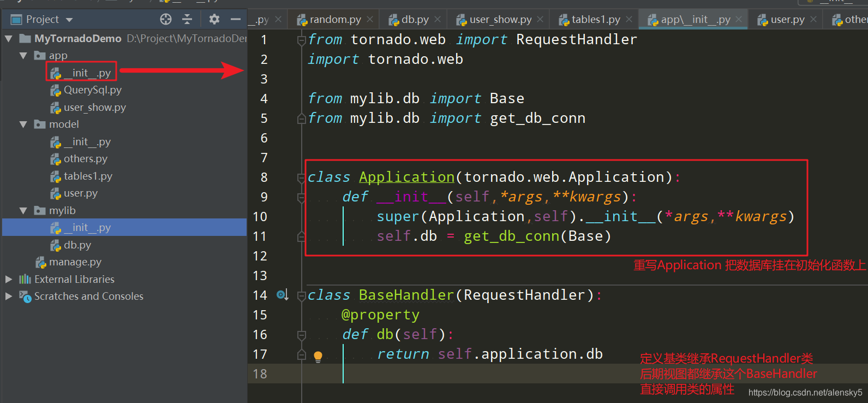This screenshot has width=868, height=403.
Task: Close the app\_init_.py tab
Action: coord(739,19)
